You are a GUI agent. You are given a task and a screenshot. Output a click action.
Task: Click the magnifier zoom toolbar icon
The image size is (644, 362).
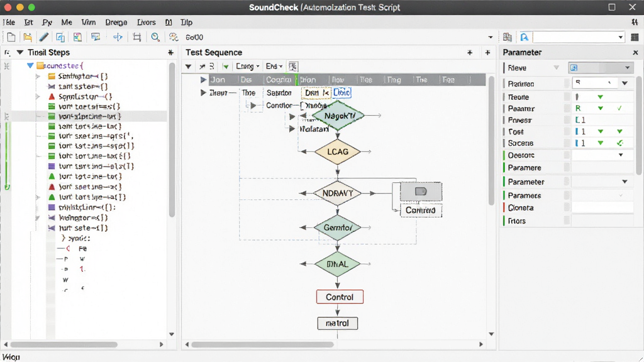[x=155, y=37]
